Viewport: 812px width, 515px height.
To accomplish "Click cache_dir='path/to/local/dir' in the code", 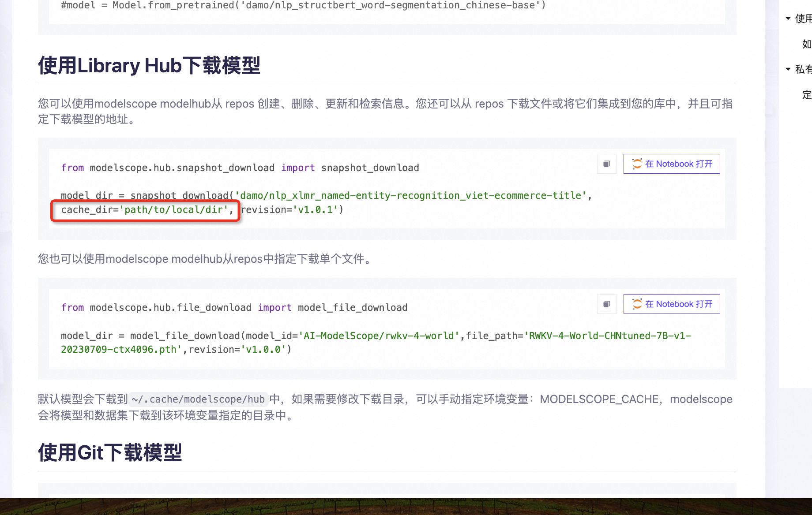I will [145, 210].
